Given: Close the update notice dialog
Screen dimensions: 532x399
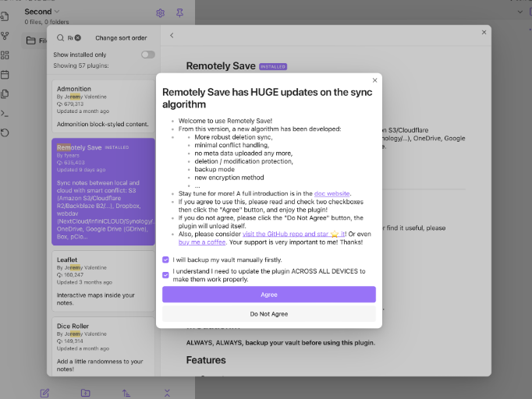Looking at the screenshot, I should pos(374,80).
